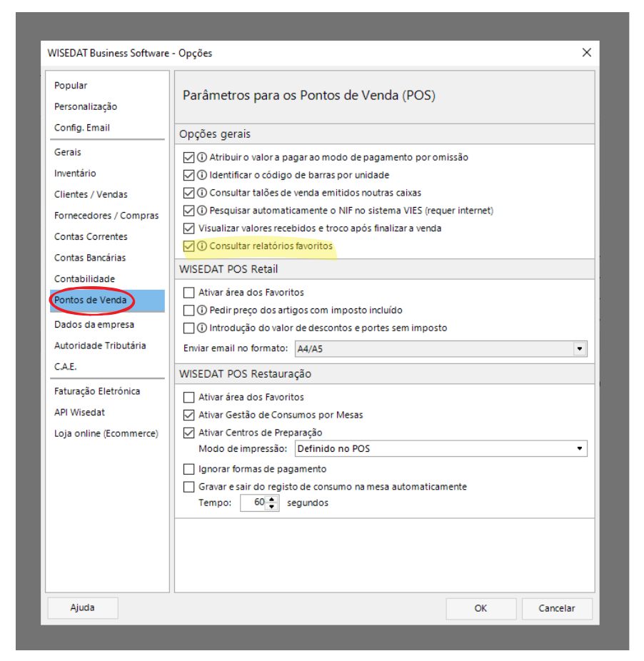The image size is (644, 661).
Task: Click info icon beside 'Introdução do valor de descontos'
Action: click(202, 328)
